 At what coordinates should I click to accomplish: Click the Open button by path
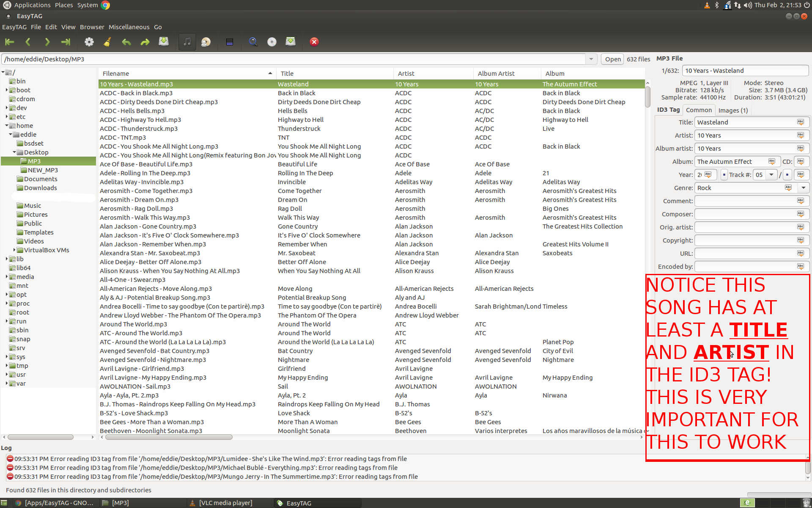(612, 59)
